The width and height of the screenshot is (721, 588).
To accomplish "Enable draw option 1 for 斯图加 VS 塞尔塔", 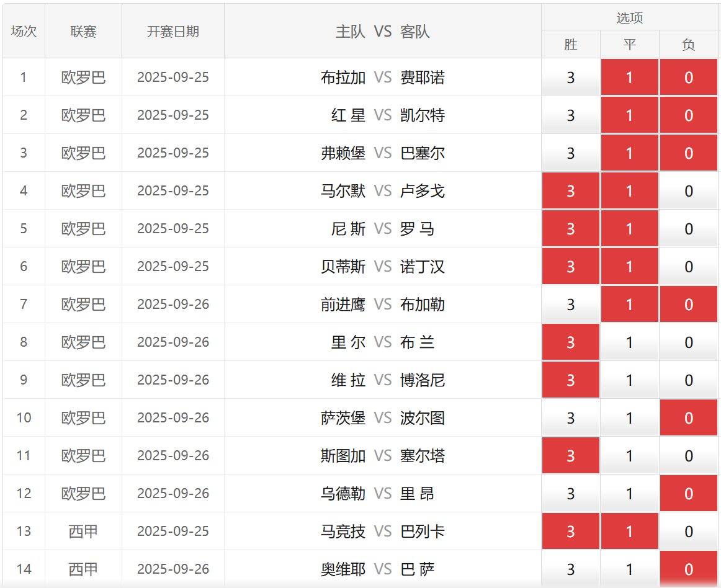I will [629, 456].
